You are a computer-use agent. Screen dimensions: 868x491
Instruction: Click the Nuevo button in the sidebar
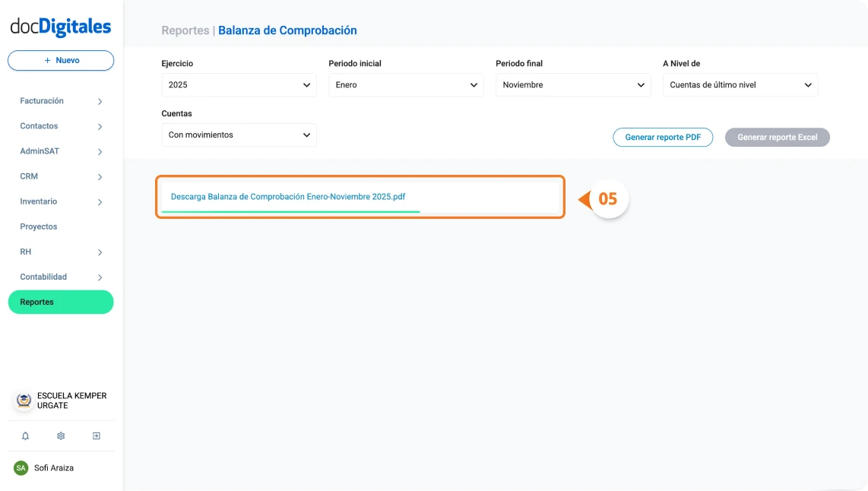[x=60, y=60]
